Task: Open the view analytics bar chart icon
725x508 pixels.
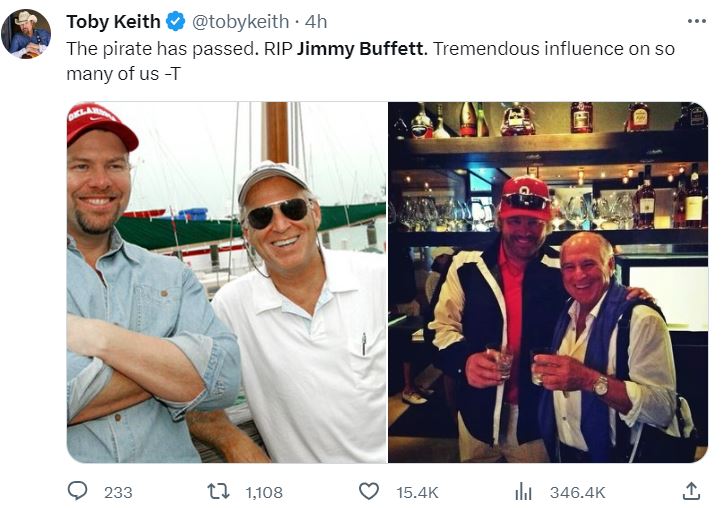Action: [523, 491]
